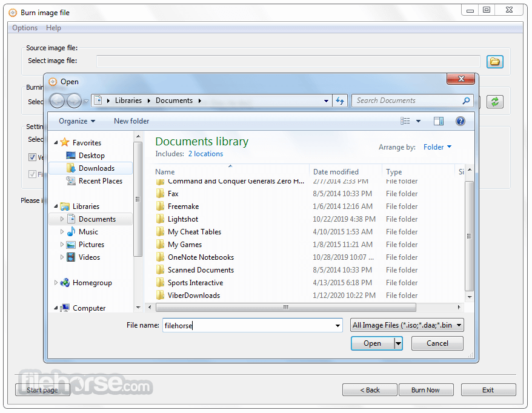Image resolution: width=532 pixels, height=413 pixels.
Task: Click the navigation pane vertical scrollbar
Action: tap(138, 199)
